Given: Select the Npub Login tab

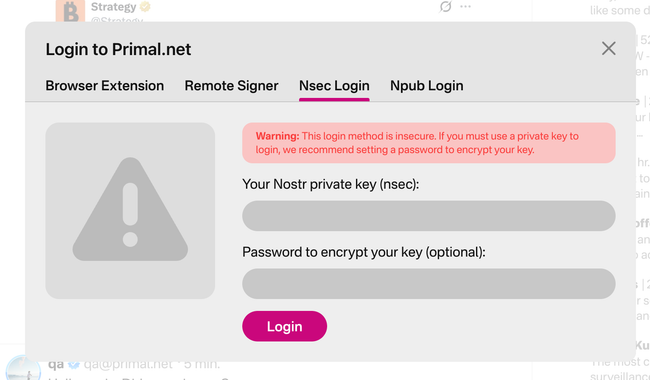Looking at the screenshot, I should coord(427,86).
